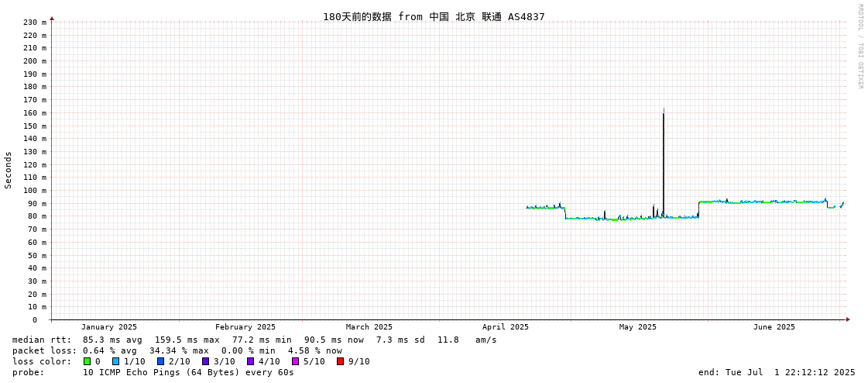Click the tall latency spike peak in May

[663, 110]
